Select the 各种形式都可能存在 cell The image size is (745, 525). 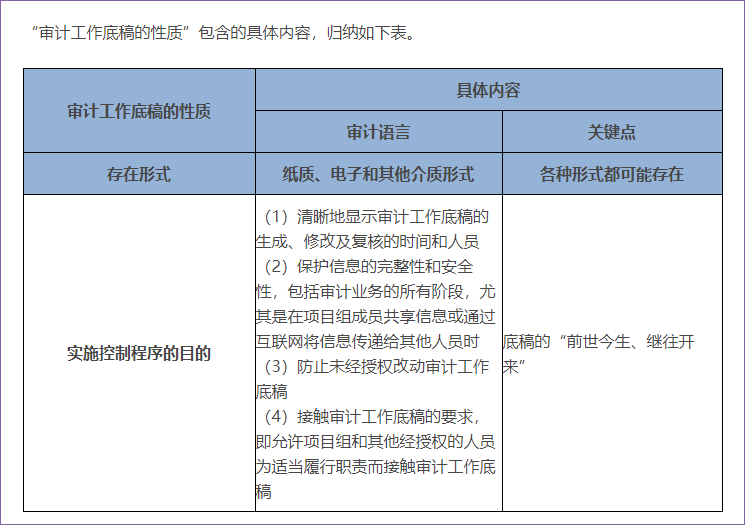pyautogui.click(x=612, y=174)
